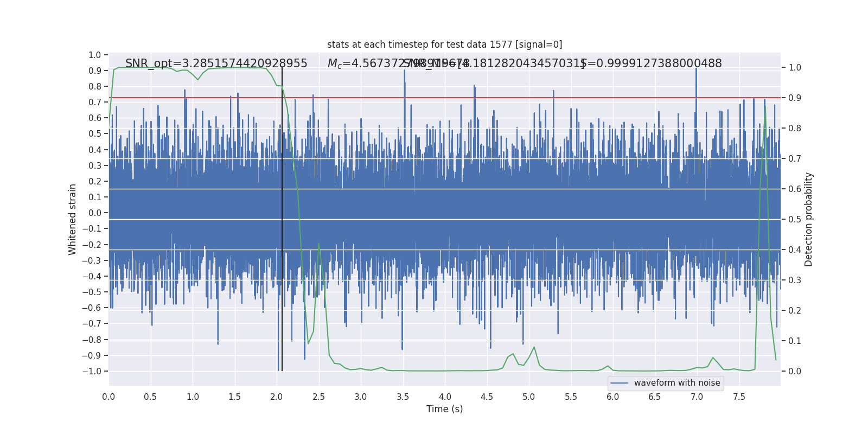Screen dimensions: 868x434
Task: Click the p=0.9999127388000488 annotation
Action: pos(652,63)
